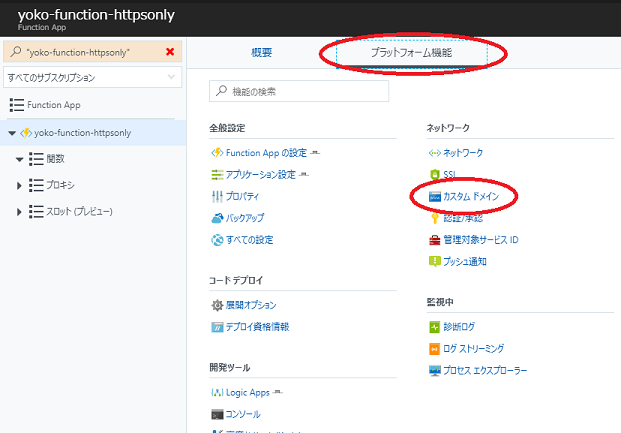The image size is (621, 433).
Task: Open the プロセス エクスプローラー link
Action: click(x=485, y=371)
